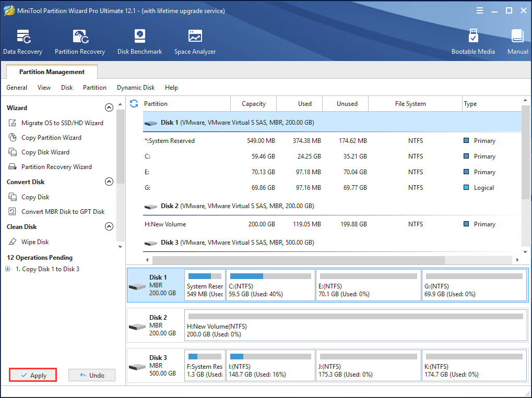Expand pending operation Copy Disk 1 to Disk 3
This screenshot has width=532, height=398.
click(x=7, y=269)
